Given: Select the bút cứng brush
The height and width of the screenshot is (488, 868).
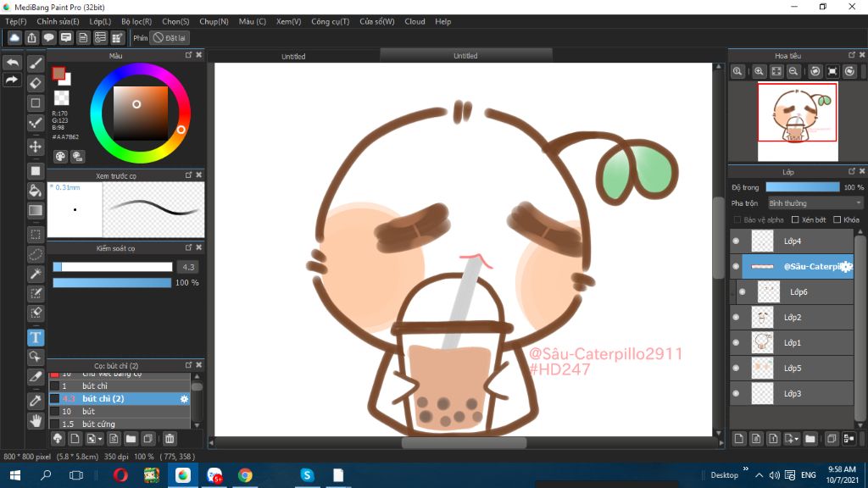Looking at the screenshot, I should (x=120, y=424).
